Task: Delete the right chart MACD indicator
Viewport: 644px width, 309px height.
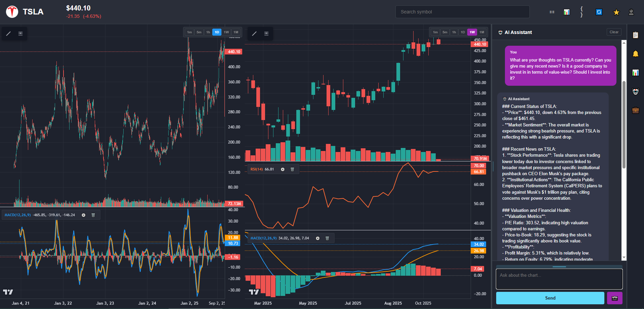Action: pos(327,238)
